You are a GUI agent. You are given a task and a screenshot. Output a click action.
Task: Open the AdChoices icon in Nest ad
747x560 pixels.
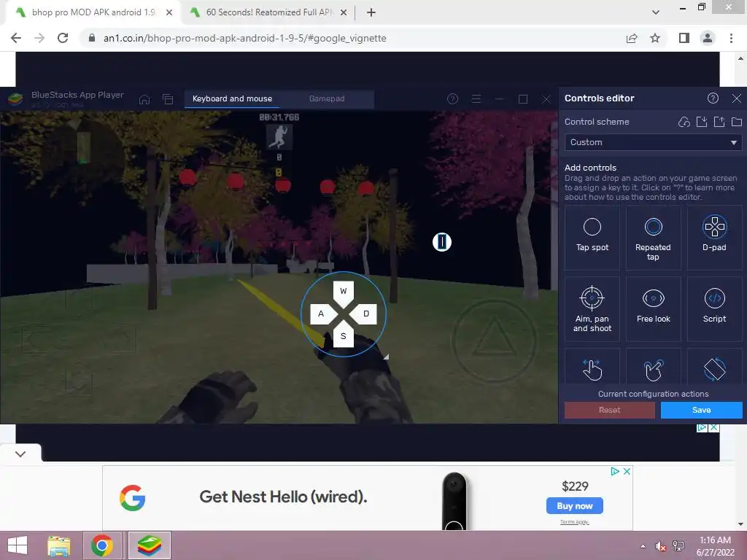615,471
